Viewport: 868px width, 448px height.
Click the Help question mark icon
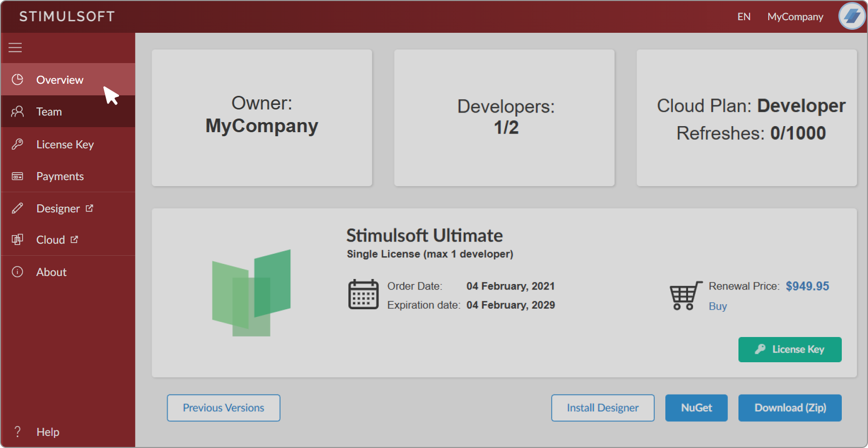(18, 432)
